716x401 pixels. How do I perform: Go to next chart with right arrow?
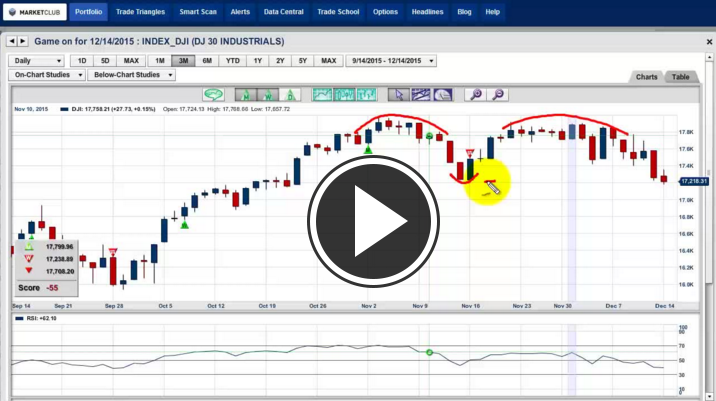click(23, 41)
